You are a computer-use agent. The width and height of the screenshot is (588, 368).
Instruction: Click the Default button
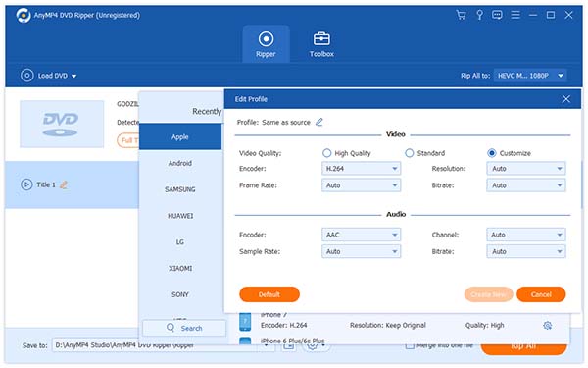tap(269, 294)
